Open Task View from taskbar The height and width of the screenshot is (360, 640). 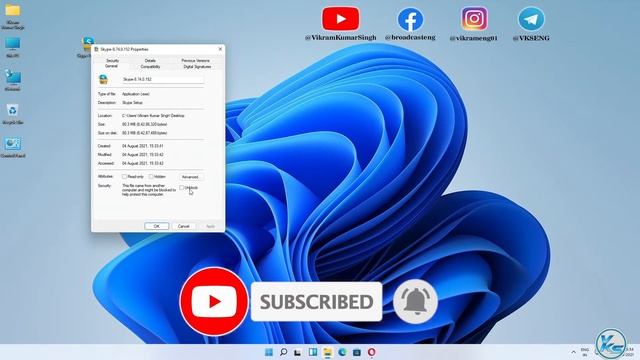pos(298,352)
